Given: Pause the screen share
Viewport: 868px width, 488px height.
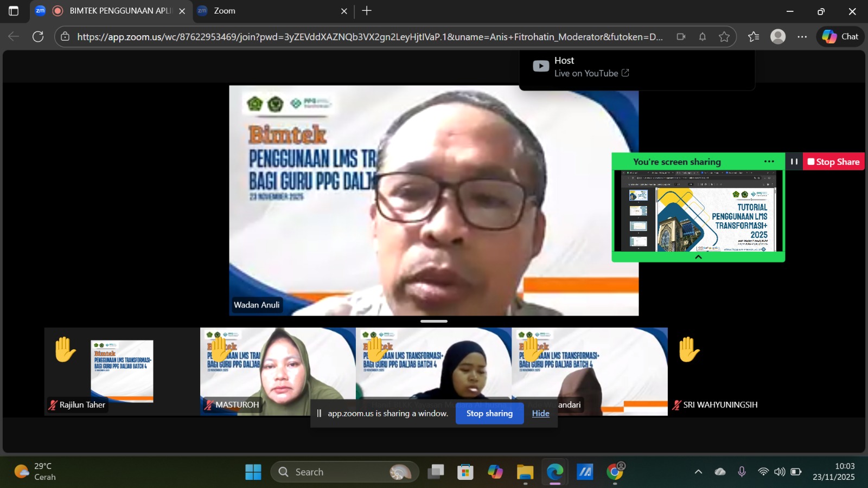Looking at the screenshot, I should [794, 161].
